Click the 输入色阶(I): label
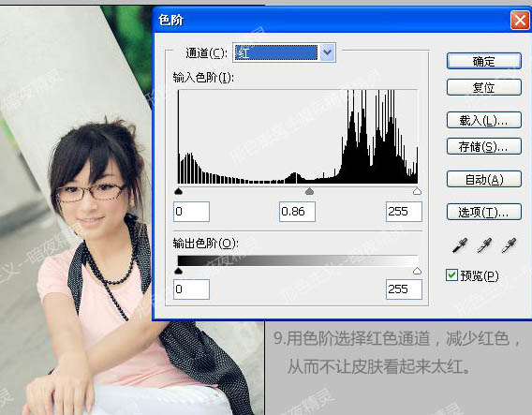532x415 pixels. [x=203, y=78]
